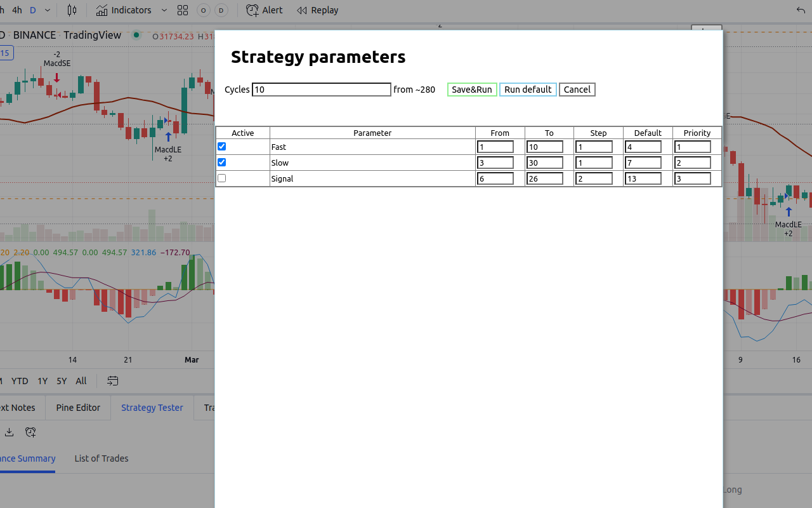Open the Indicators dropdown arrow
This screenshot has width=812, height=508.
pyautogui.click(x=164, y=10)
